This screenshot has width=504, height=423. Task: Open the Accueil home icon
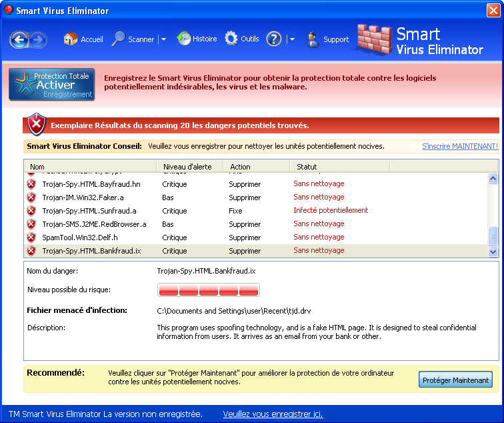pos(71,39)
